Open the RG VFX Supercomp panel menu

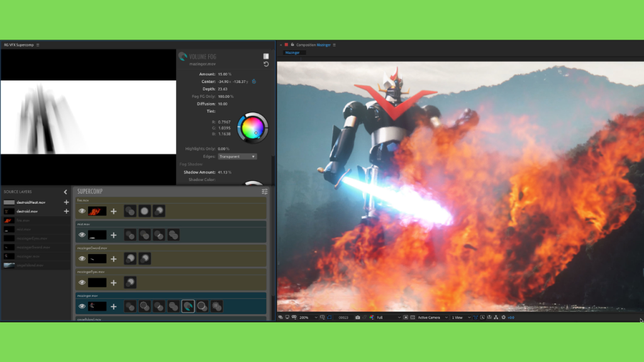(x=38, y=45)
